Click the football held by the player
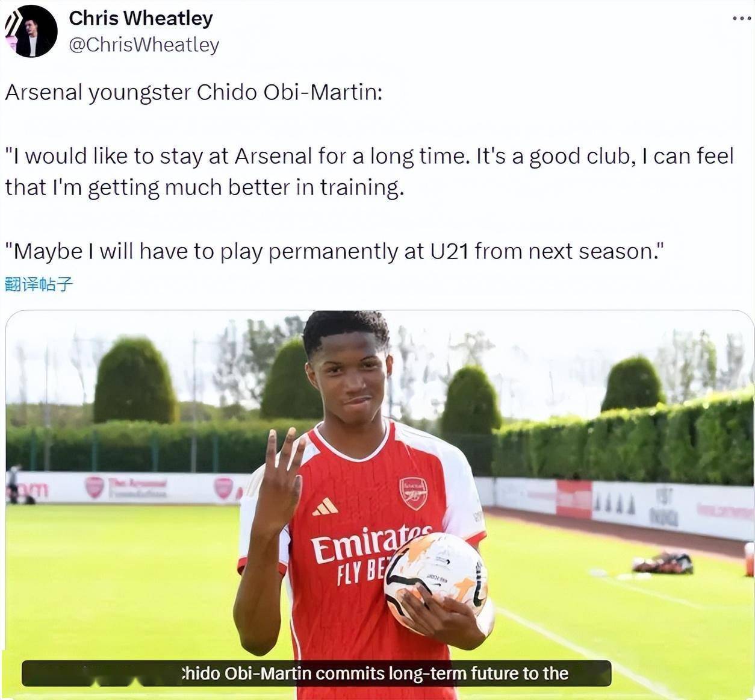Image resolution: width=755 pixels, height=700 pixels. pyautogui.click(x=435, y=580)
